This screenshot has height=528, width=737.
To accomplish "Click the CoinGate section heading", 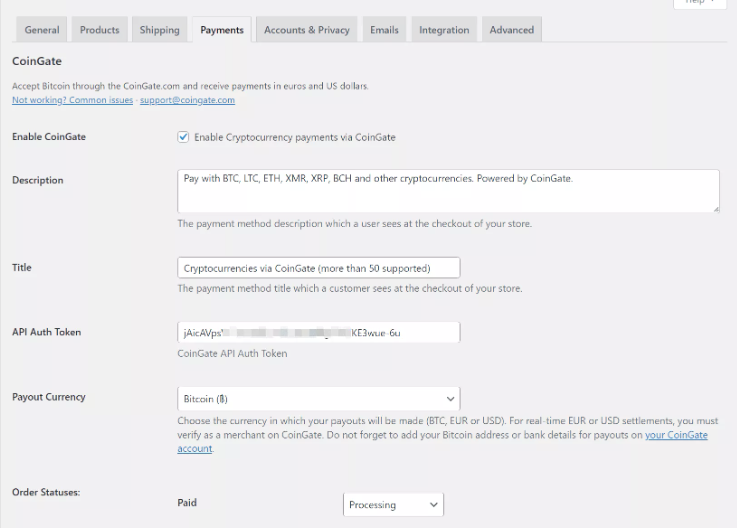I will 37,61.
